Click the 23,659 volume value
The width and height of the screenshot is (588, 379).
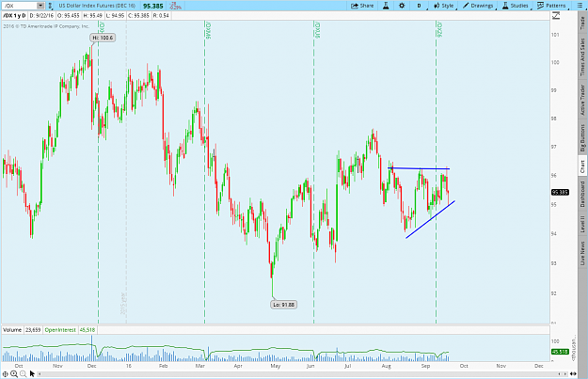pos(33,330)
